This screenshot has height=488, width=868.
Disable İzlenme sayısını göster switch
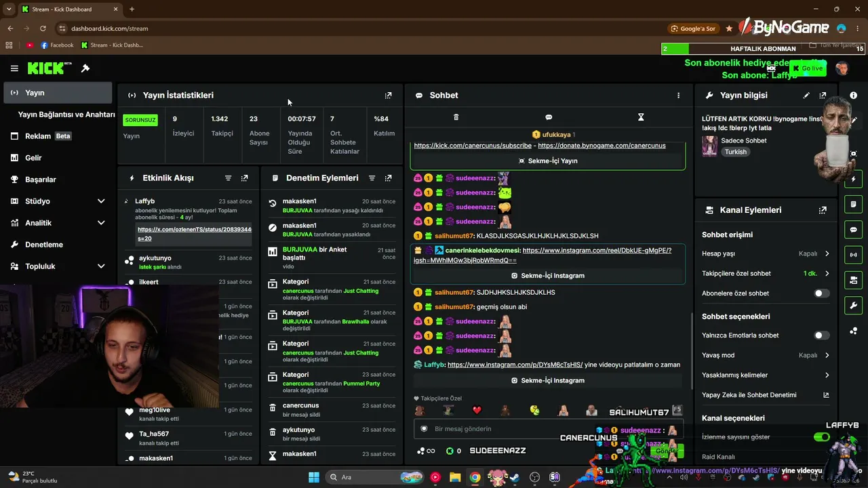(821, 437)
